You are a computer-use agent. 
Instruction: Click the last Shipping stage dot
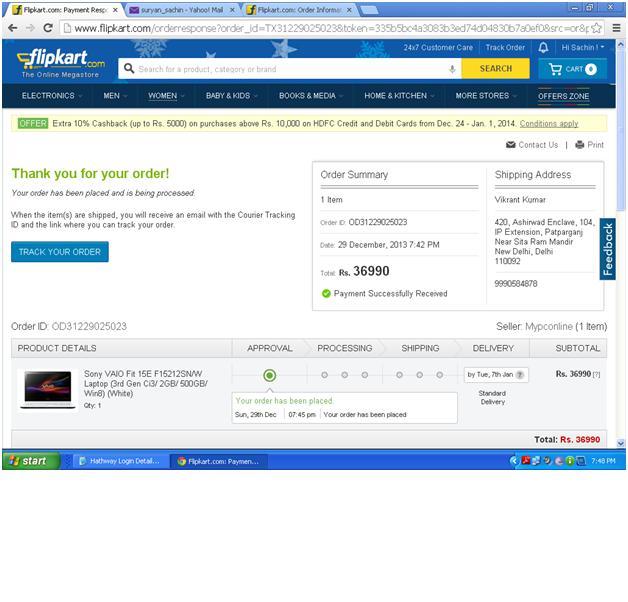[x=439, y=375]
